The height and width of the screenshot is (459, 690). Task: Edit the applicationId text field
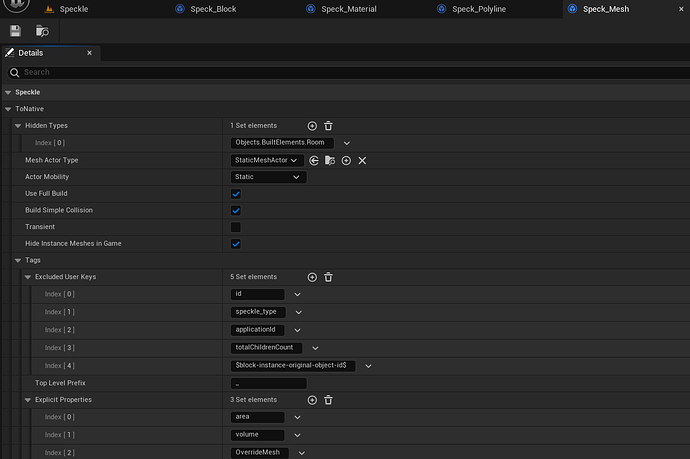tap(257, 330)
